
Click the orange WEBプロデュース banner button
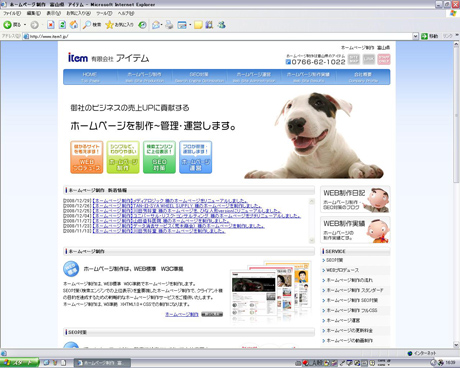pos(87,157)
